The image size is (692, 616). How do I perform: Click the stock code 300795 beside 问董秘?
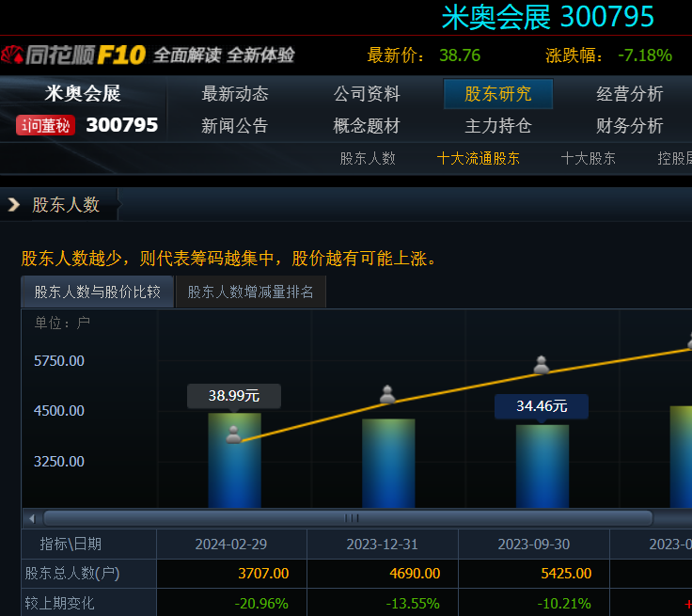tap(122, 125)
